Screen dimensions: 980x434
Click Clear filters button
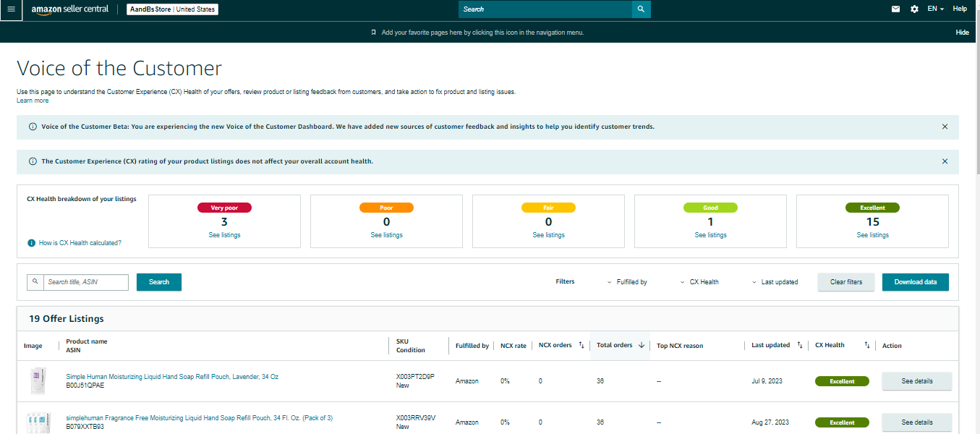[846, 282]
